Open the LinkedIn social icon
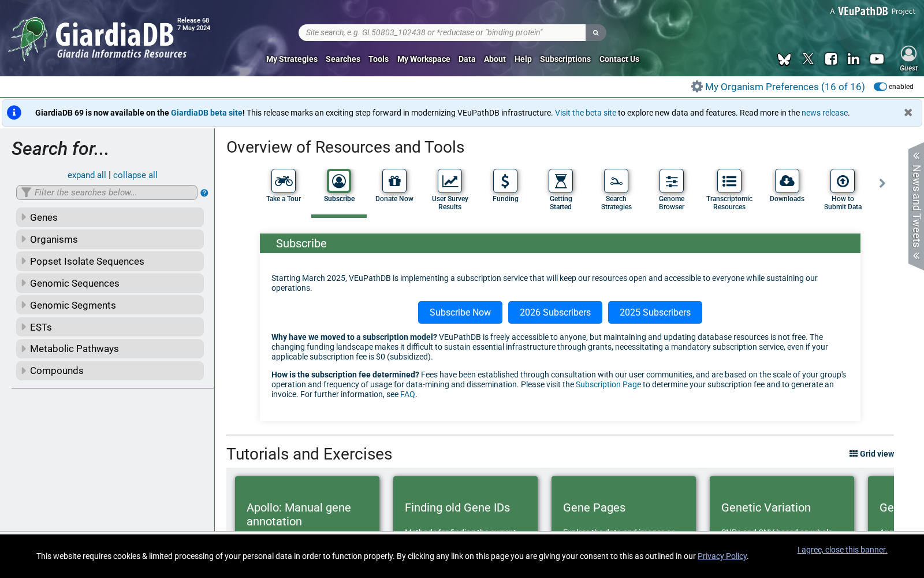The width and height of the screenshot is (924, 578). tap(854, 59)
